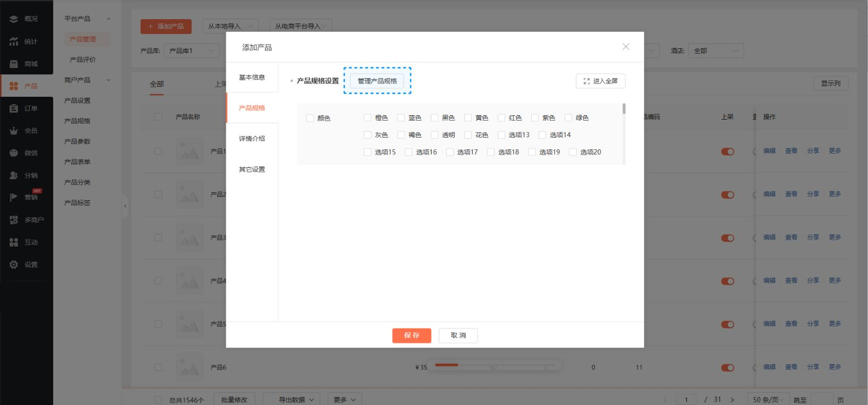The width and height of the screenshot is (868, 405).
Task: Open the 微信 WeChat sidebar icon
Action: (14, 153)
